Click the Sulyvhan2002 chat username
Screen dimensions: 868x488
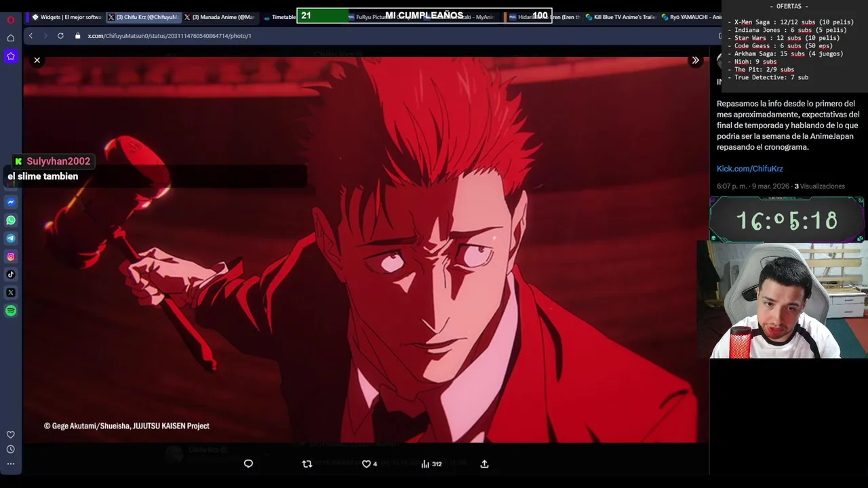coord(58,161)
